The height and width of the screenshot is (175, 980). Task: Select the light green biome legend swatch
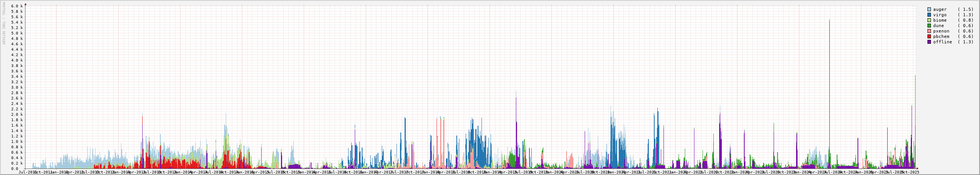coord(929,20)
